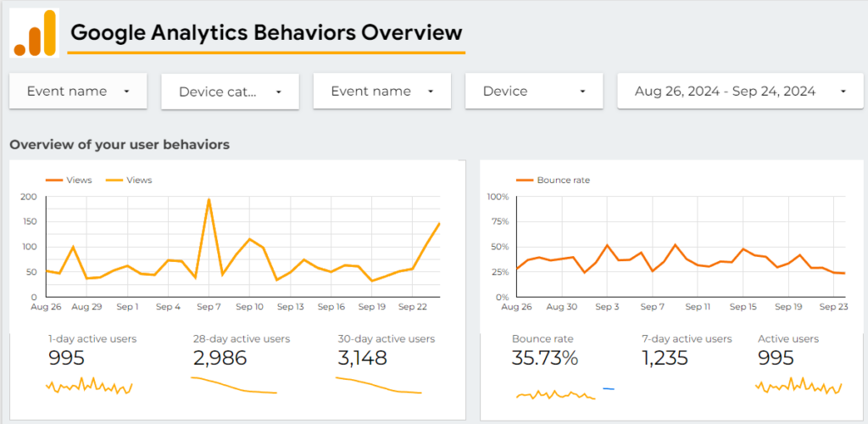Open Event name dropdown between Device cat... and Device
Screen dimensions: 868x424
click(x=382, y=92)
